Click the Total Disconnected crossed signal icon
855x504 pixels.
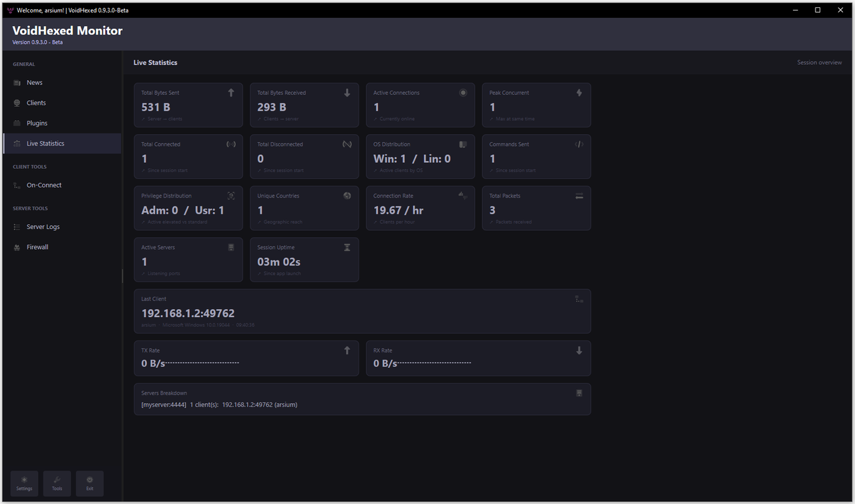347,144
